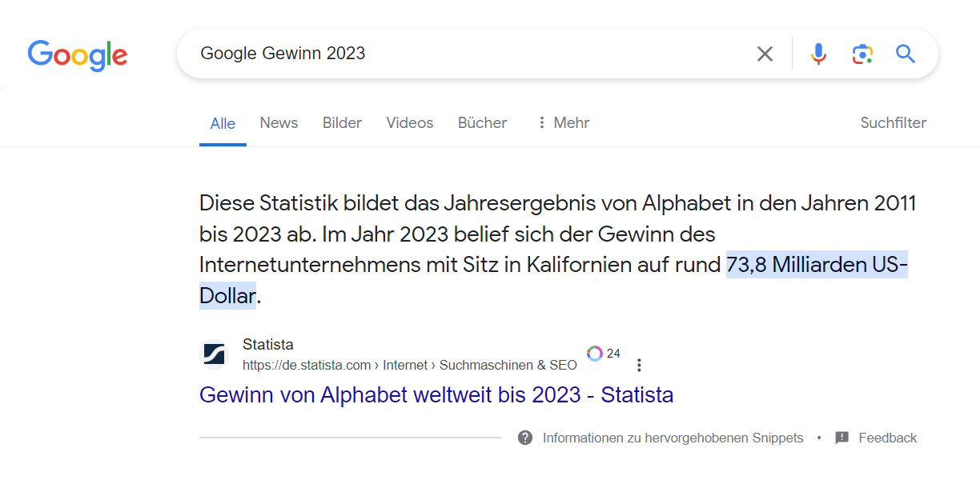Click the Feedback link
Image resolution: width=980 pixels, height=480 pixels.
point(888,438)
